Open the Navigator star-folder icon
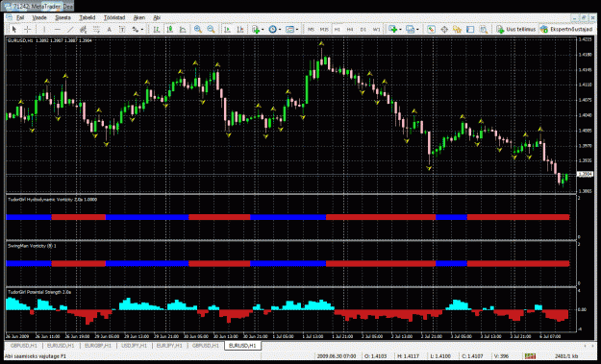Screen dimensions: 601x364 coord(457,29)
